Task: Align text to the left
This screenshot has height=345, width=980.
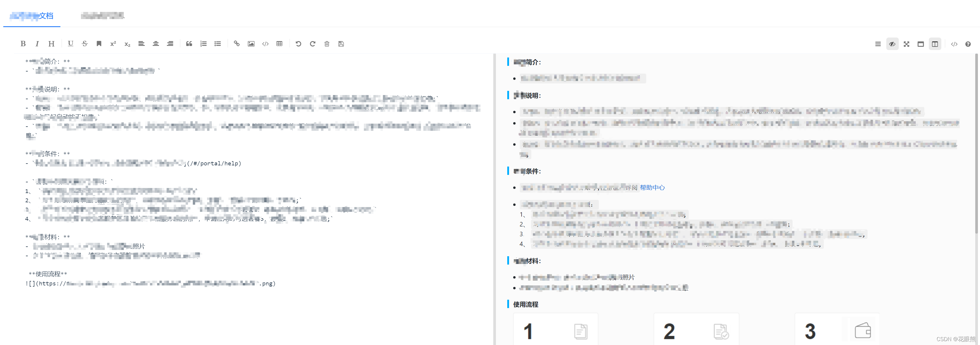Action: tap(142, 44)
